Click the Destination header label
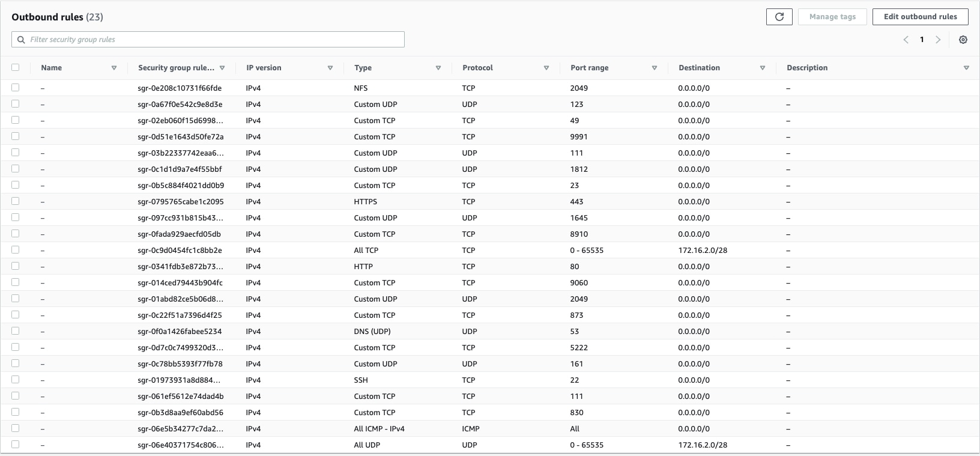The height and width of the screenshot is (456, 980). (x=699, y=68)
